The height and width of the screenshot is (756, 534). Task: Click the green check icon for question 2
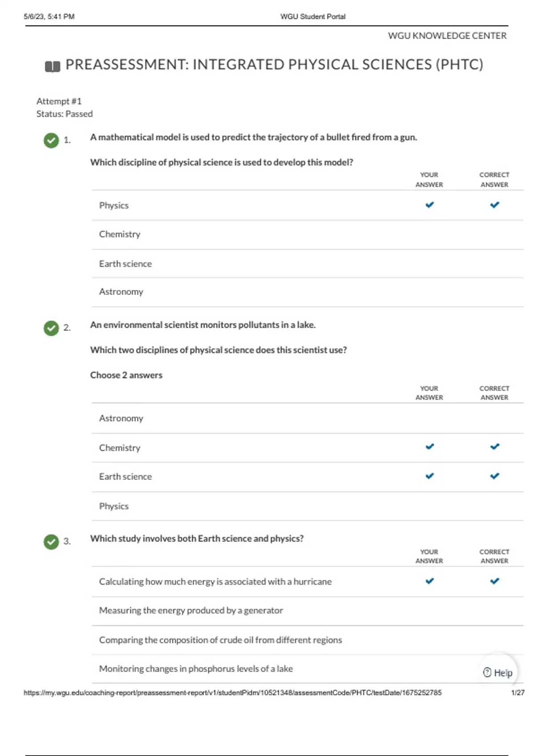(x=51, y=328)
